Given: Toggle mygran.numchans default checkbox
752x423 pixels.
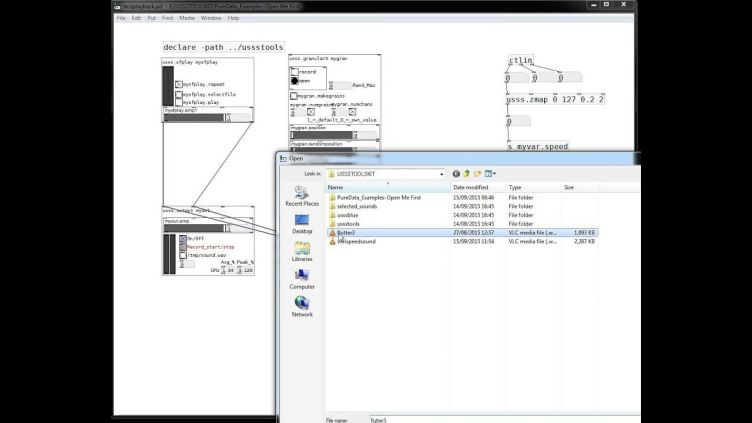Looking at the screenshot, I should coord(352,112).
